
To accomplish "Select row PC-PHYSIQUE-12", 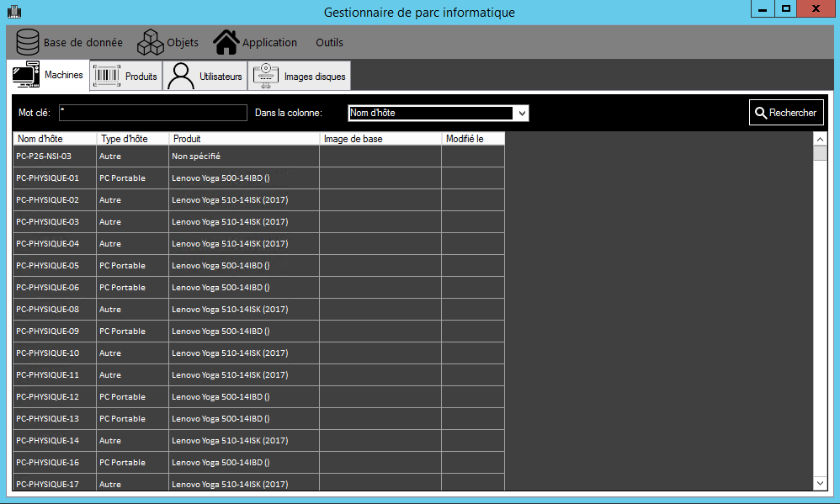I will coord(258,397).
